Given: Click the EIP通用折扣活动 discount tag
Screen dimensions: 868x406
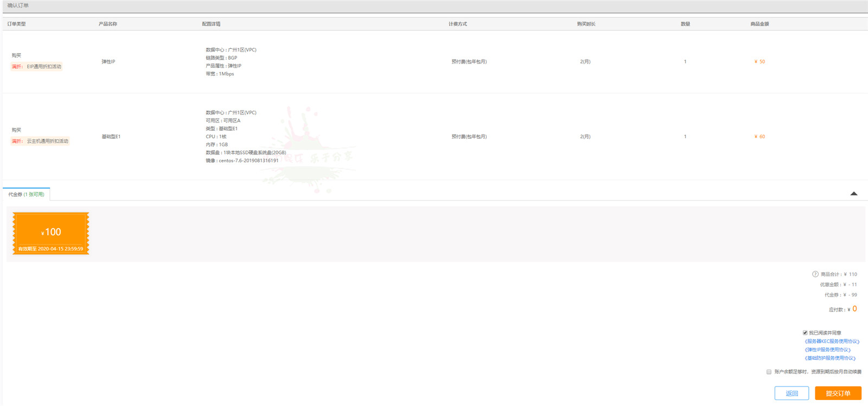Looking at the screenshot, I should pyautogui.click(x=37, y=67).
